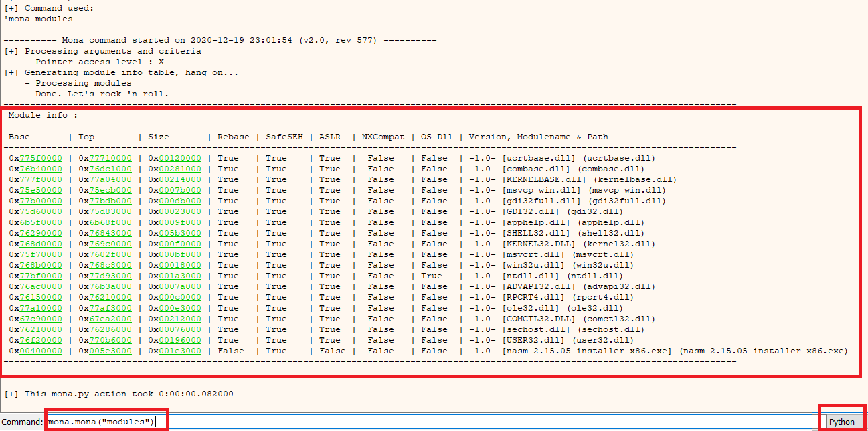Follow base address 75f70000 of msvcrt.dll
Image resolution: width=868 pixels, height=431 pixels.
(41, 254)
